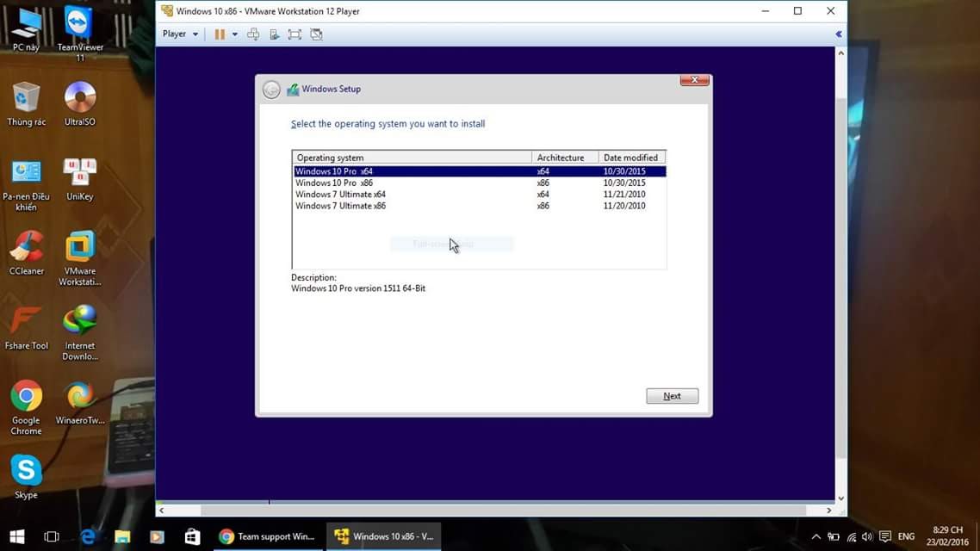The width and height of the screenshot is (980, 551).
Task: Click the battery status tray icon
Action: click(x=834, y=536)
